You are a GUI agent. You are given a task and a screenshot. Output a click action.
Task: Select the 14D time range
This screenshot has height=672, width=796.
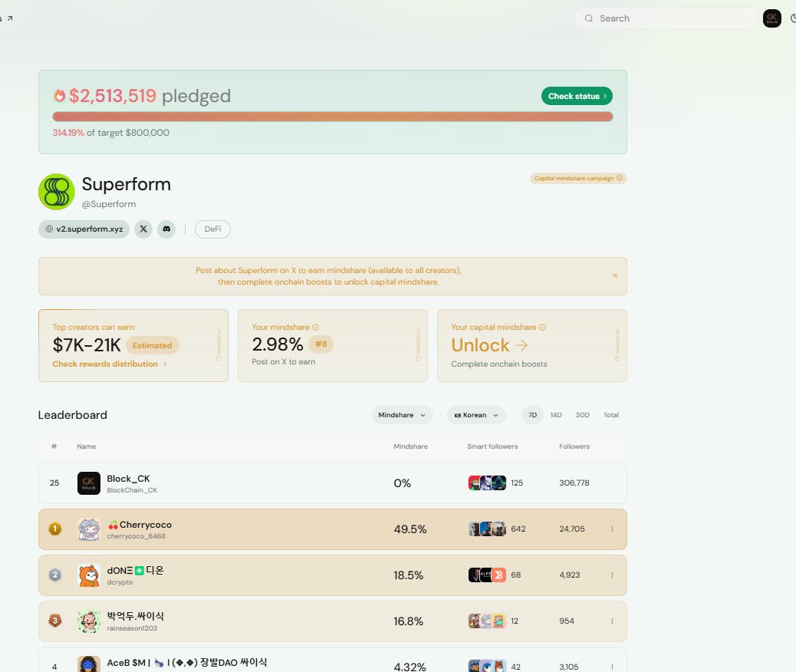[x=556, y=415]
